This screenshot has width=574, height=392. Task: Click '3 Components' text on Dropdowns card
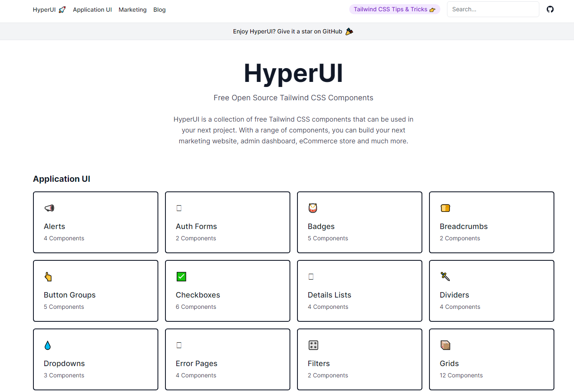(64, 375)
